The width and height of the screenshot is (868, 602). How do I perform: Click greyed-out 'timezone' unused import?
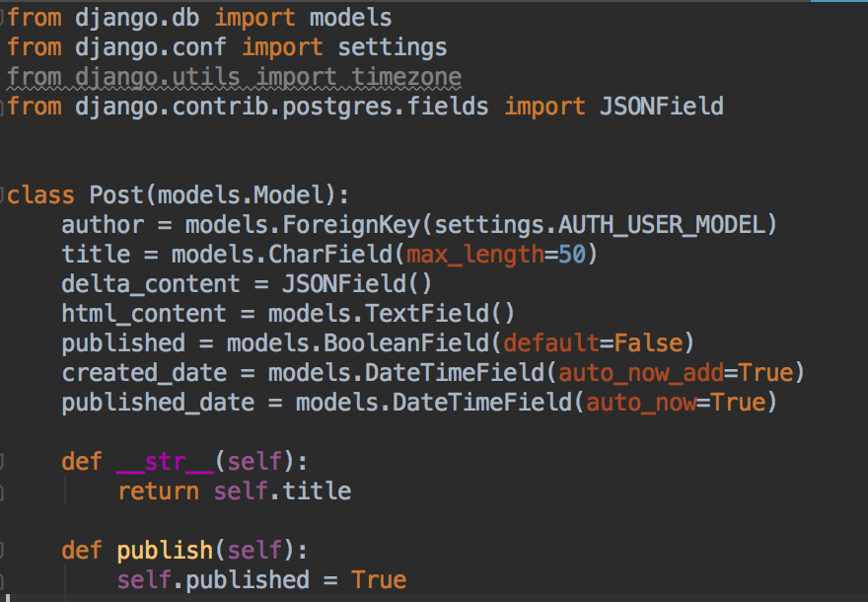(405, 77)
